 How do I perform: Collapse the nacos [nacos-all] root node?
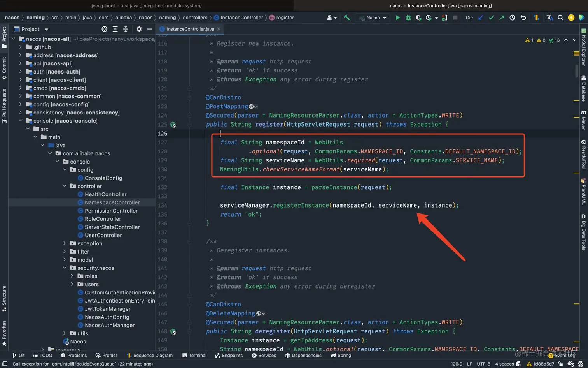point(14,39)
